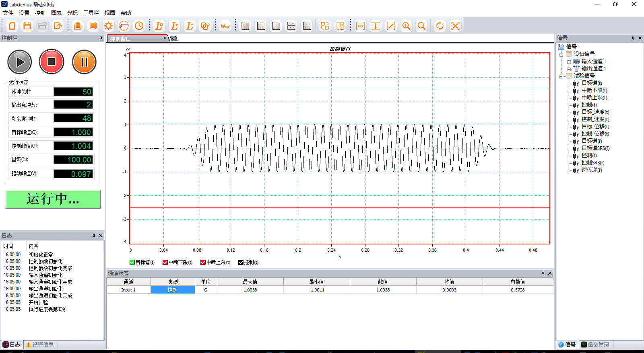The height and width of the screenshot is (353, 644).
Task: Click the greyed Open folder toolbar icon
Action: point(43,26)
